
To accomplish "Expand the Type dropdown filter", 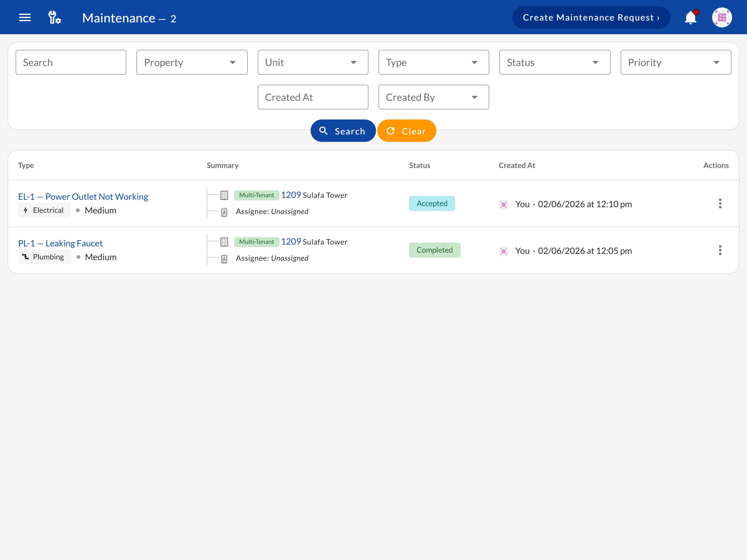I will (x=434, y=63).
